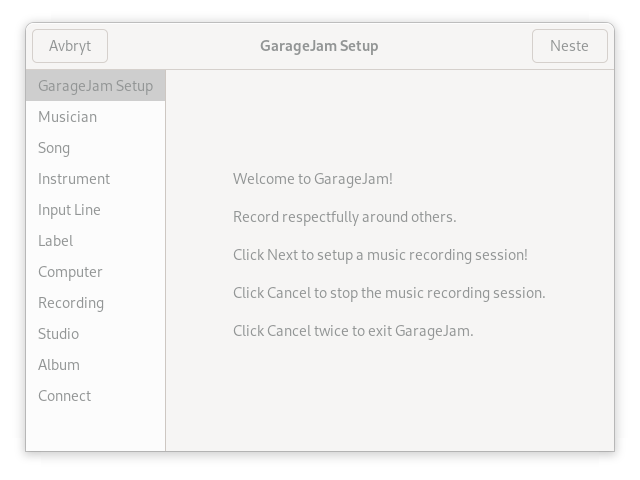The width and height of the screenshot is (640, 480).
Task: Open the Connect step
Action: tap(64, 396)
